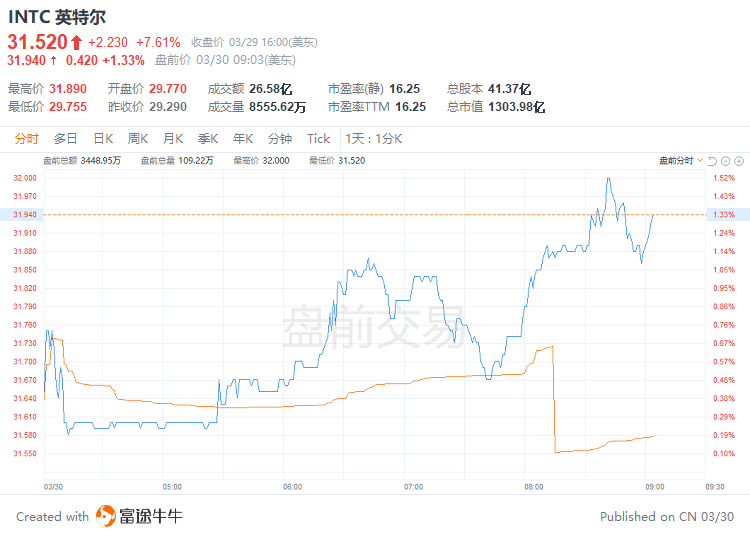Click the 盘前总量 109.22万 label
The width and height of the screenshot is (750, 537).
pyautogui.click(x=176, y=161)
